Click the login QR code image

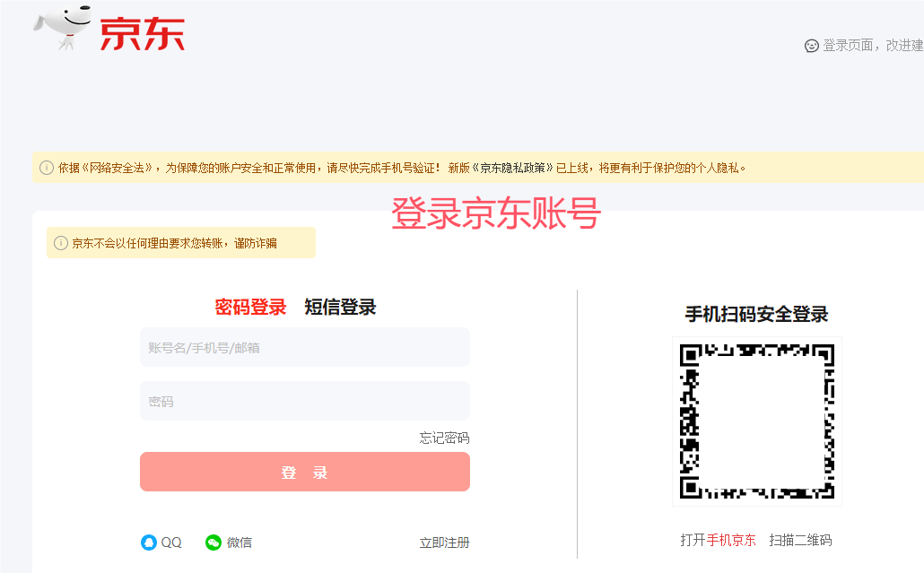tap(757, 421)
